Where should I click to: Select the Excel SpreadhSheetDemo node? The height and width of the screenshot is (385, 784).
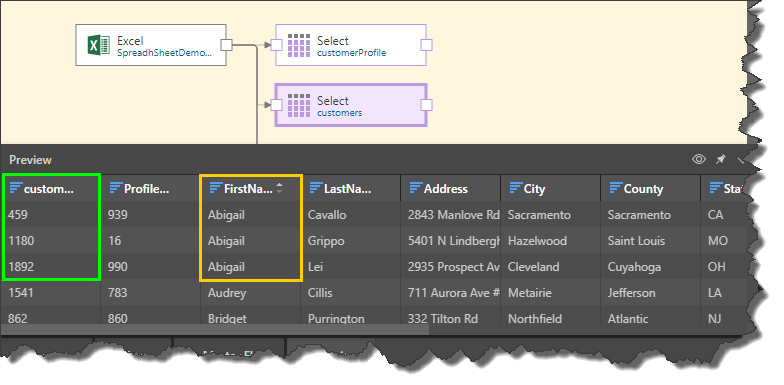151,45
